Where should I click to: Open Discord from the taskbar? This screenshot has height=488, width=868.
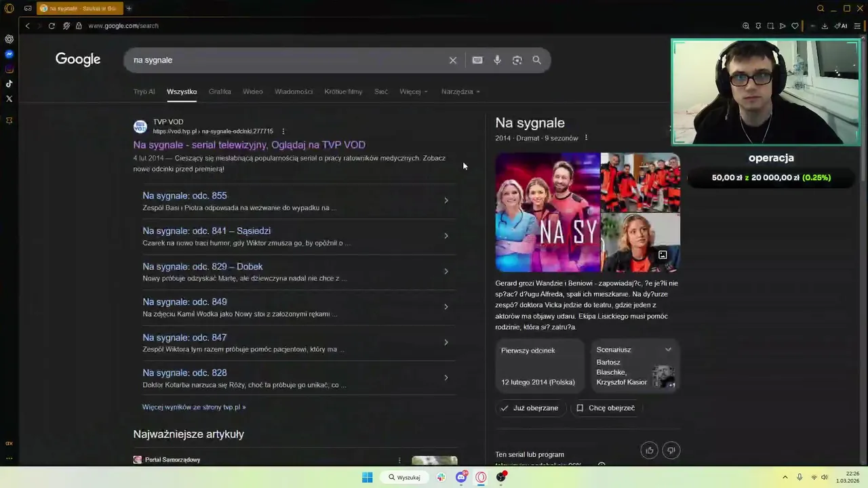click(x=461, y=477)
